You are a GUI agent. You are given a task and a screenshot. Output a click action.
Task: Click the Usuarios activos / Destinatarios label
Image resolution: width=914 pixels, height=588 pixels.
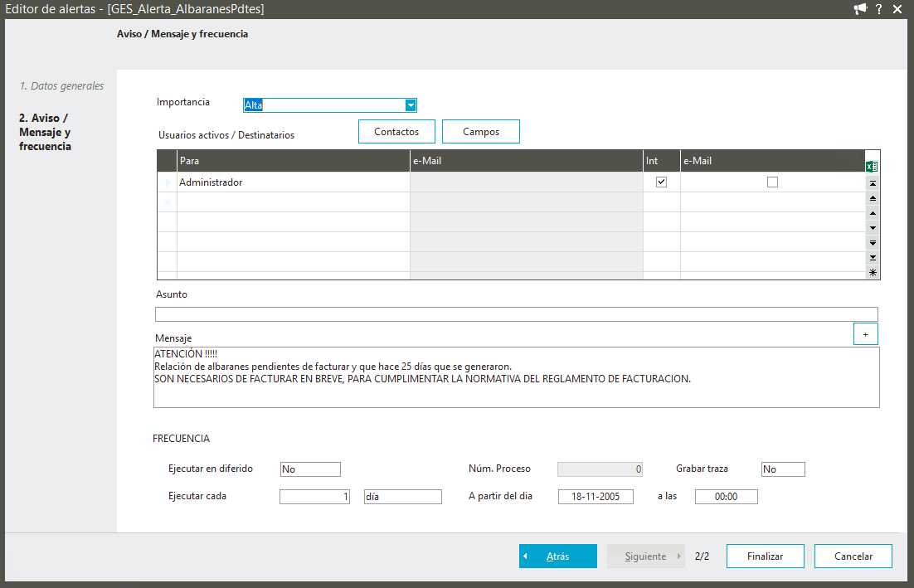coord(226,134)
